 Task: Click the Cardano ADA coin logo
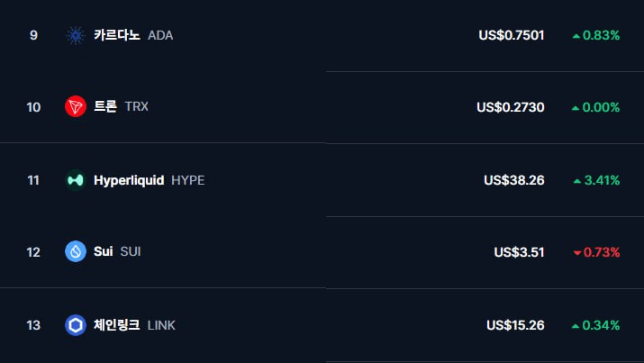pos(76,35)
